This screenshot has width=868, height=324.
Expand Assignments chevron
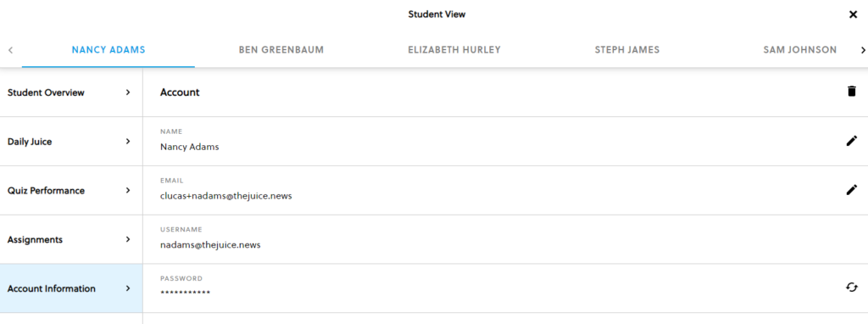(128, 239)
